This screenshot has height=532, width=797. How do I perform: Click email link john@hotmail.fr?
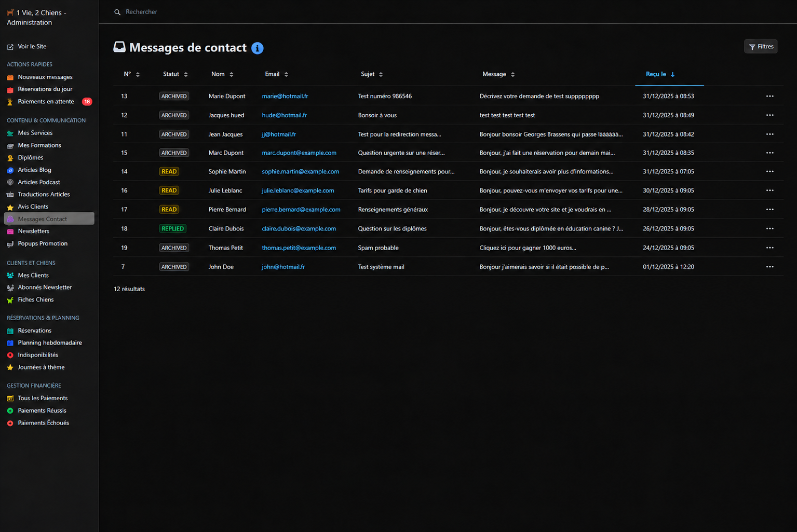283,267
